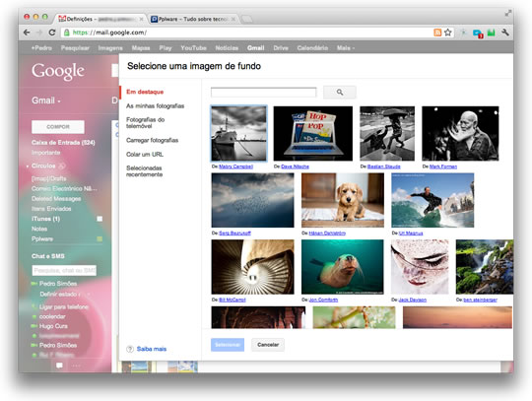The image size is (532, 401).
Task: Click the Selecionar button
Action: (x=228, y=345)
